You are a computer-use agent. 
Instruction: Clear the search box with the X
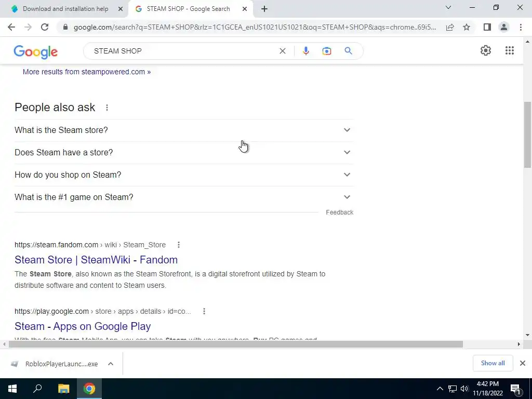(x=282, y=51)
